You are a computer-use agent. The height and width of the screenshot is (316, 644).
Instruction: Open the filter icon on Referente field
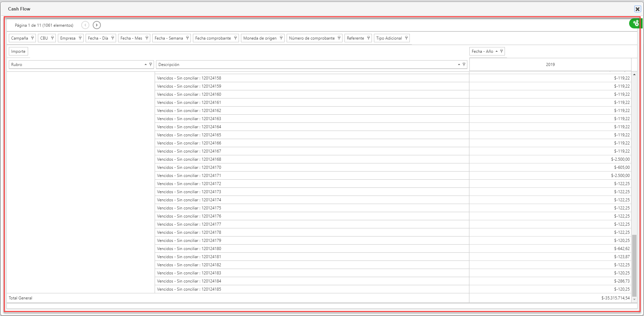click(x=369, y=38)
